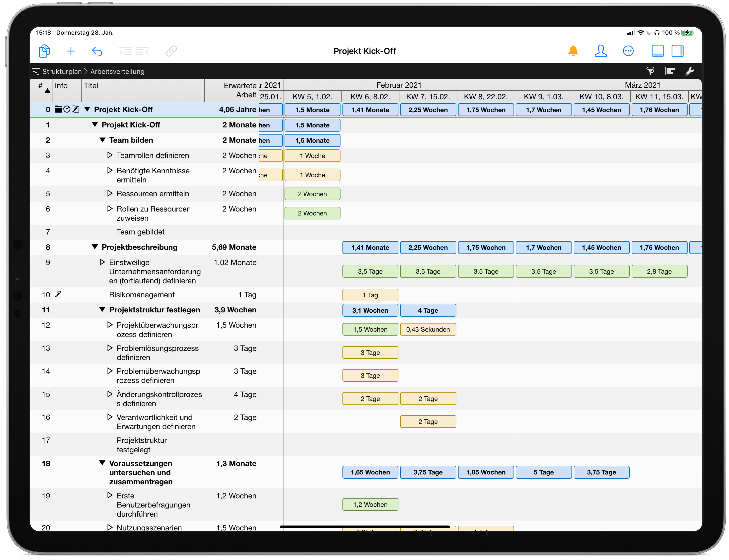Viewport: 729px width, 560px height.
Task: Click 2,8 Tage bar in KW 11
Action: [659, 271]
